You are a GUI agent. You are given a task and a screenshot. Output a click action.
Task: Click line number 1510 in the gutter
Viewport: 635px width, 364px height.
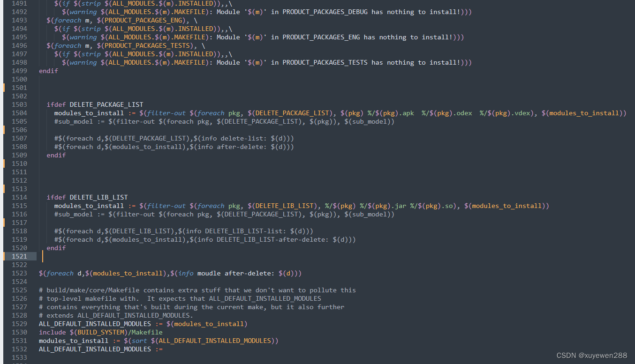click(x=19, y=163)
